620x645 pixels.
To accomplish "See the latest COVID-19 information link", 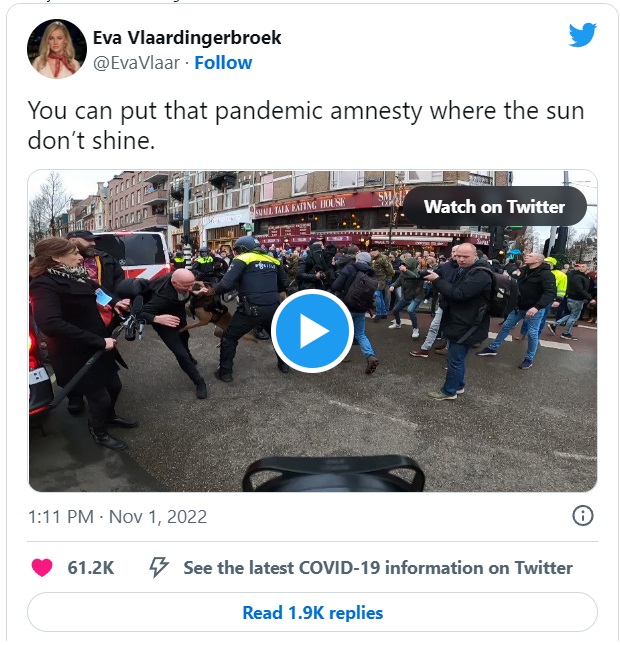I will [378, 568].
